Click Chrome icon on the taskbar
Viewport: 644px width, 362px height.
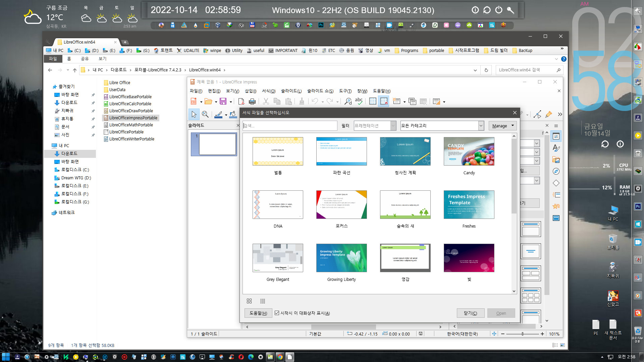pyautogui.click(x=280, y=357)
